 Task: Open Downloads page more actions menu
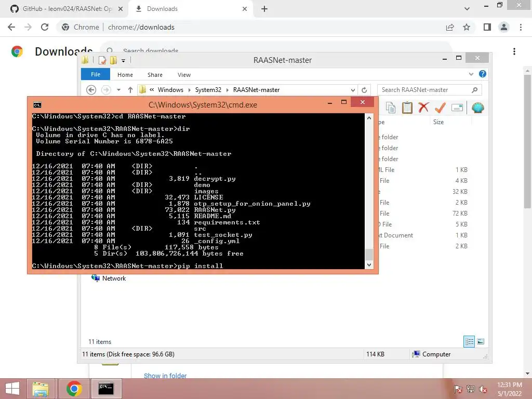(514, 51)
